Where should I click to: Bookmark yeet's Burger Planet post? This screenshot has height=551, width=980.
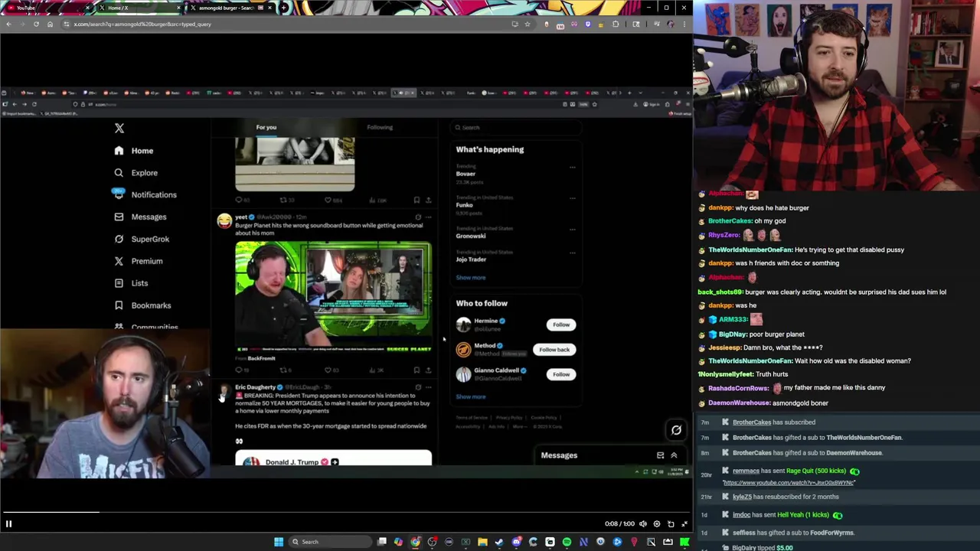[x=416, y=370]
